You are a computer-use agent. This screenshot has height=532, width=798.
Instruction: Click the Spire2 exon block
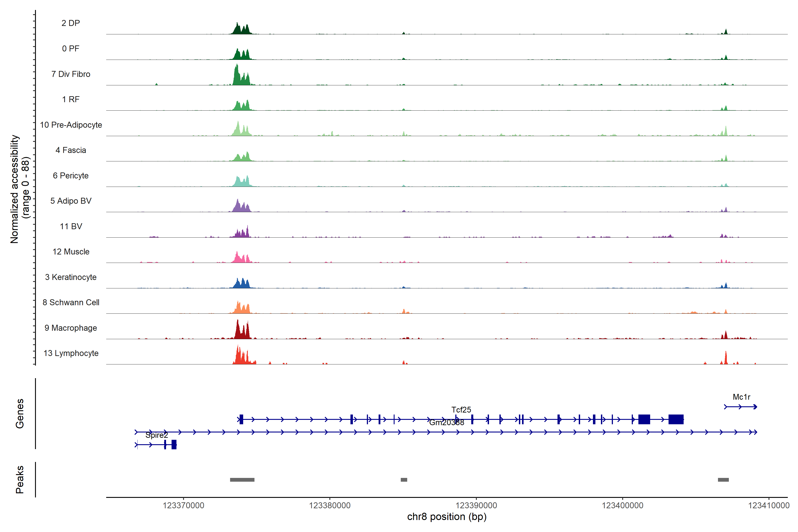pyautogui.click(x=174, y=444)
